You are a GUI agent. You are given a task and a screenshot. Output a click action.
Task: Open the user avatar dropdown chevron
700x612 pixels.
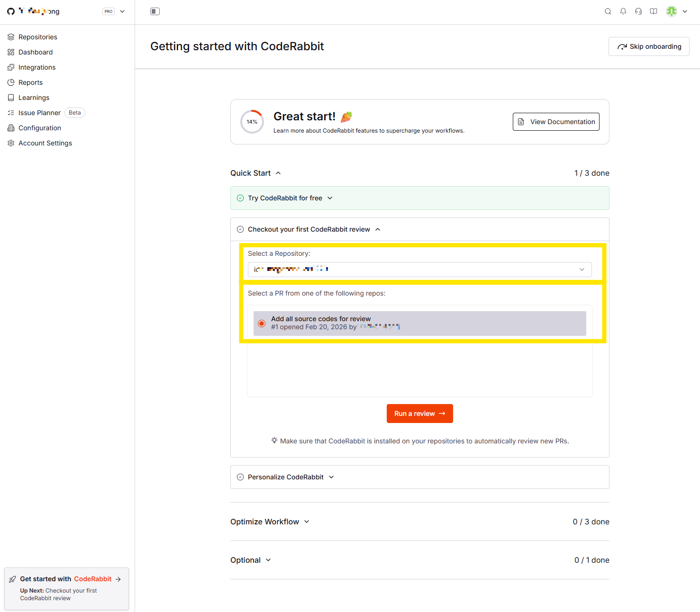685,11
